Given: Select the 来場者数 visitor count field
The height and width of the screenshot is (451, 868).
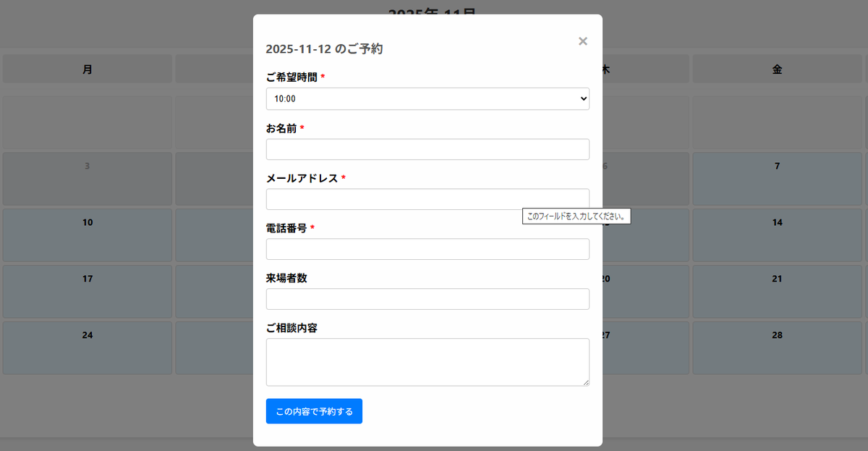Looking at the screenshot, I should (427, 299).
